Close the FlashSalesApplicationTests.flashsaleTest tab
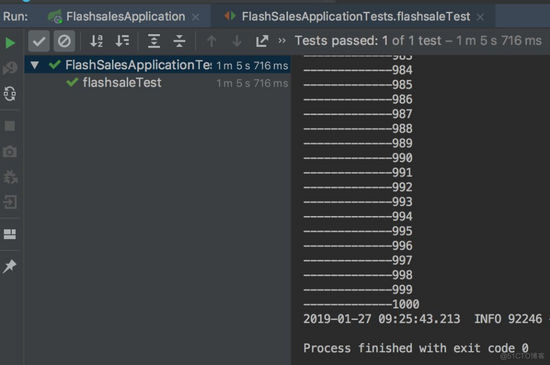This screenshot has height=365, width=550. (481, 17)
